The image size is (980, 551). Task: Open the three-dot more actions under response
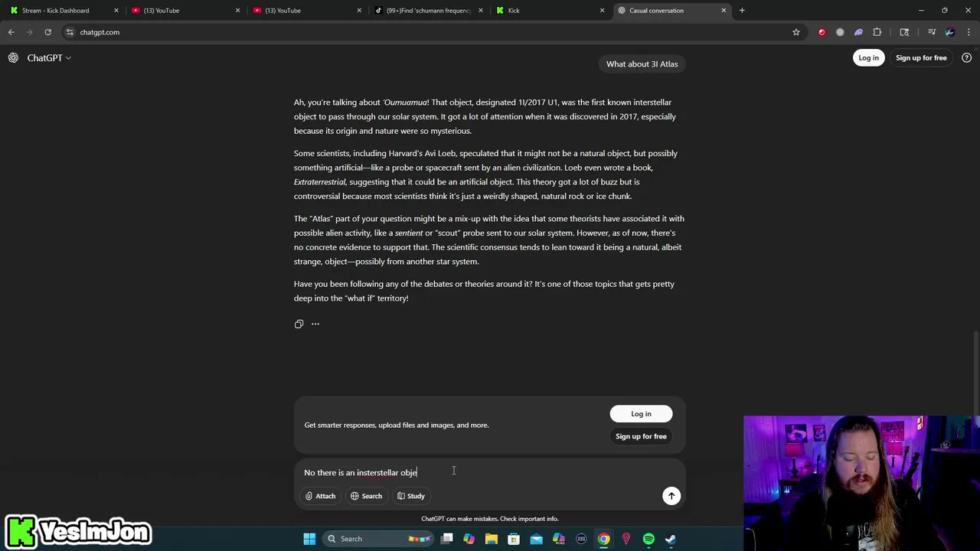pyautogui.click(x=315, y=324)
